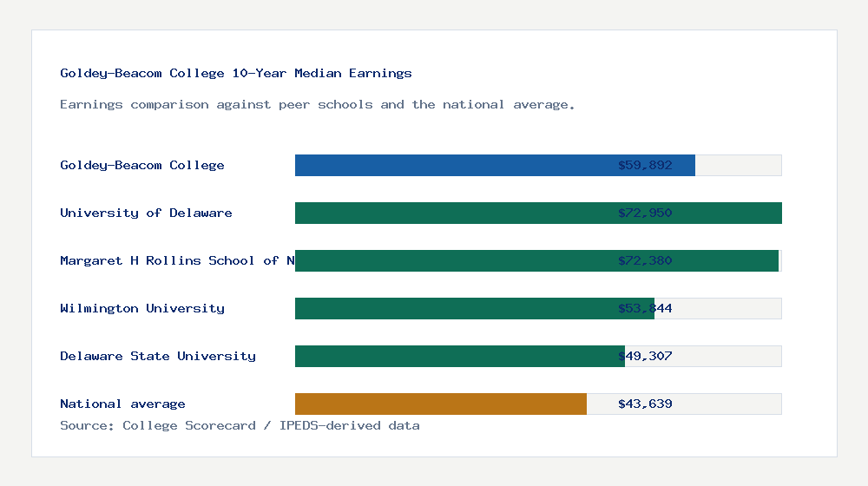Select the Wilmington University row label
The image size is (868, 486).
pos(142,308)
